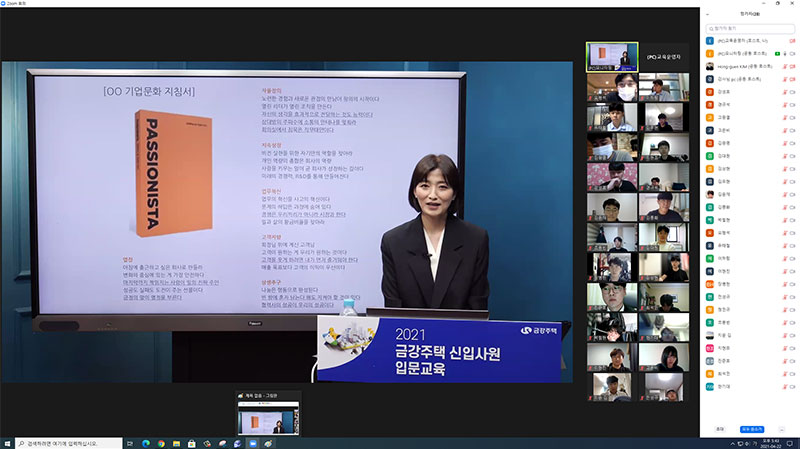Select Hong-guen KIM in the participant list
Image resolution: width=800 pixels, height=449 pixels.
click(x=750, y=66)
